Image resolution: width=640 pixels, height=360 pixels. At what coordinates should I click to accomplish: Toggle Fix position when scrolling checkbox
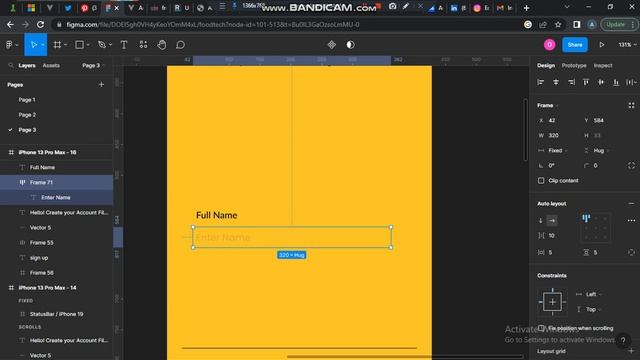coord(541,328)
